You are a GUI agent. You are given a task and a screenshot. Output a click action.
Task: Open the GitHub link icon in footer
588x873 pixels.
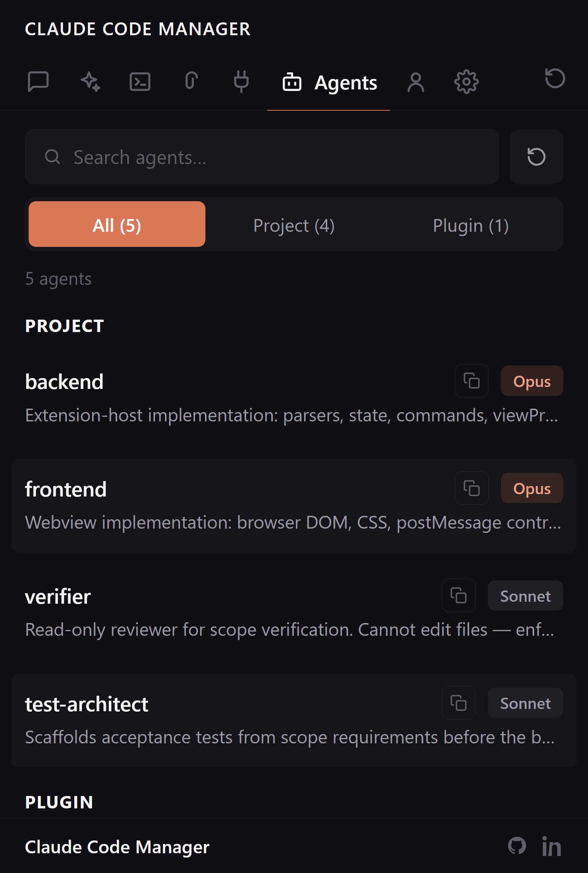pos(517,846)
